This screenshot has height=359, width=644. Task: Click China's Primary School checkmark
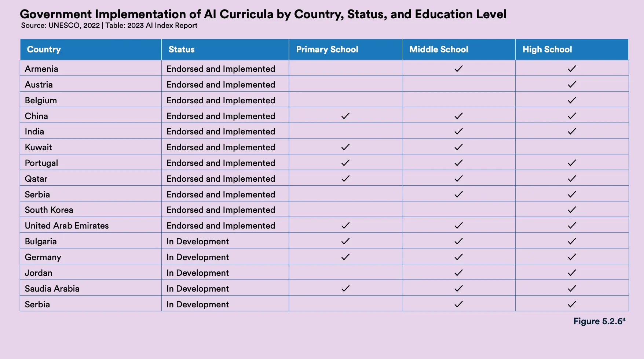(345, 116)
